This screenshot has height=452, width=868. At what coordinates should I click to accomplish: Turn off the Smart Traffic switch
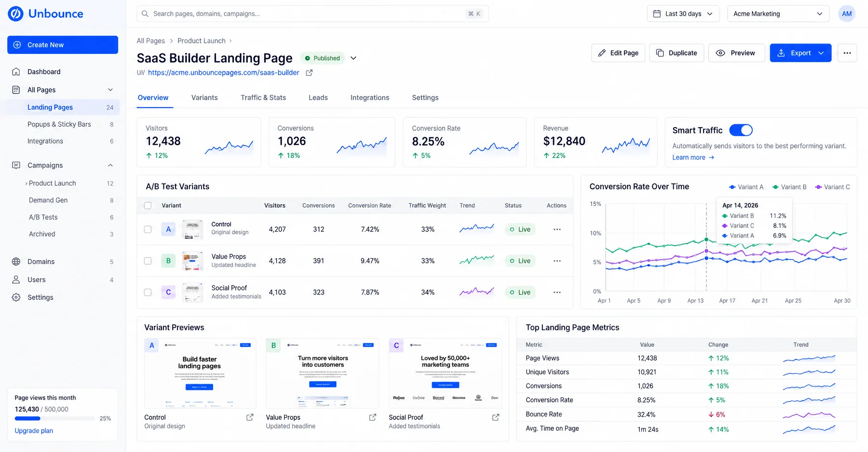[741, 130]
